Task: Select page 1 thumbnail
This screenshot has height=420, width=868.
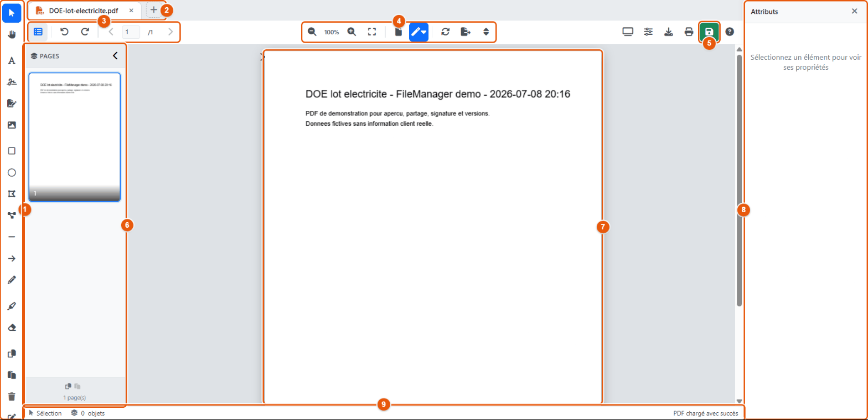Action: coord(74,137)
